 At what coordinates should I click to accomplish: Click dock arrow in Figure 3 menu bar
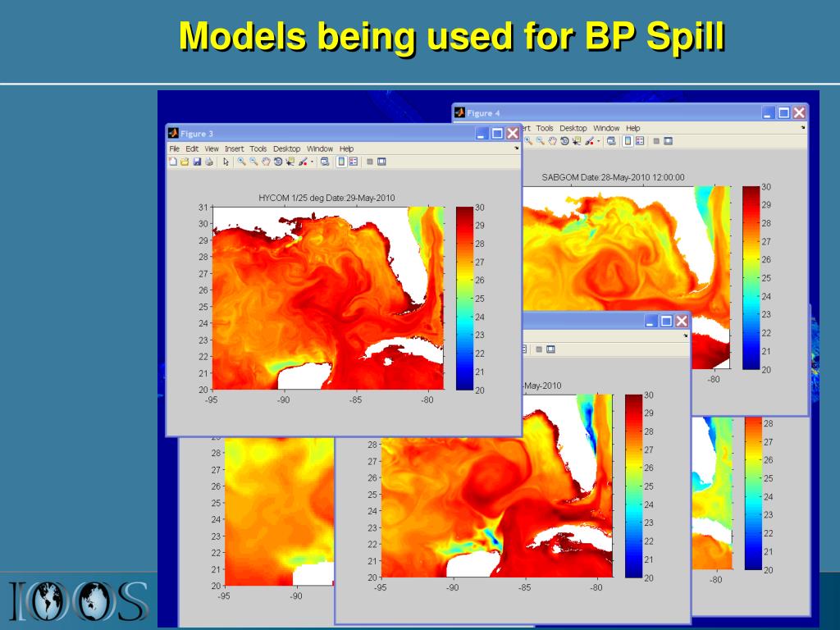[517, 148]
